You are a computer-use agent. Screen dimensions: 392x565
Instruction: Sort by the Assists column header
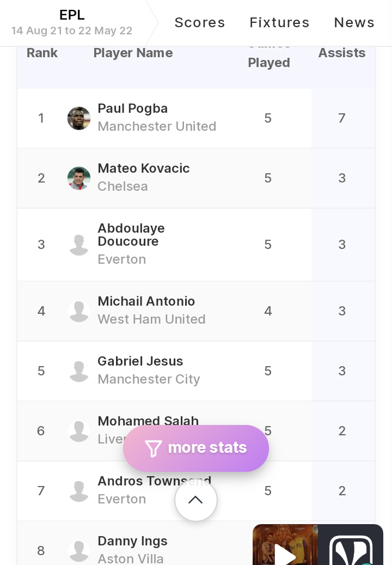coord(341,53)
